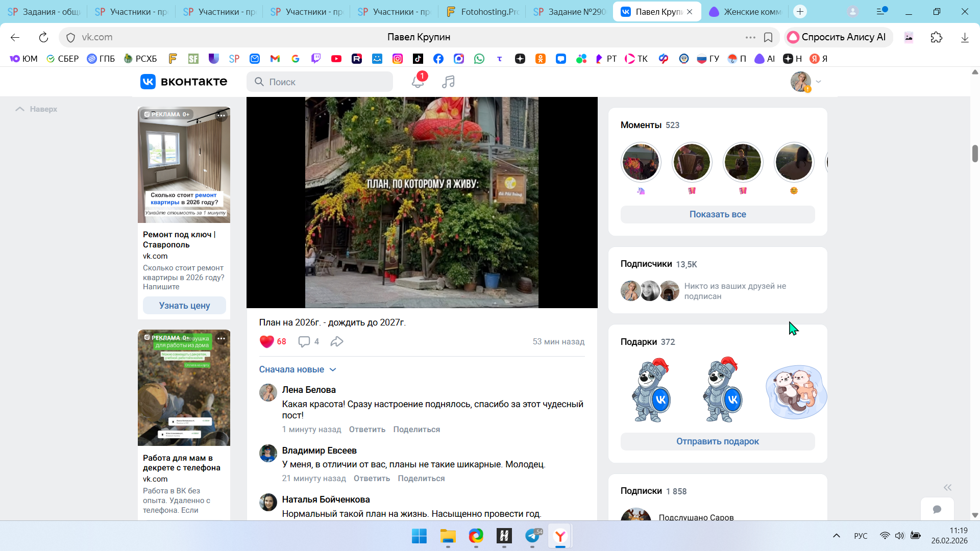Open profile account menu dropdown arrow
The image size is (980, 551).
click(x=818, y=82)
